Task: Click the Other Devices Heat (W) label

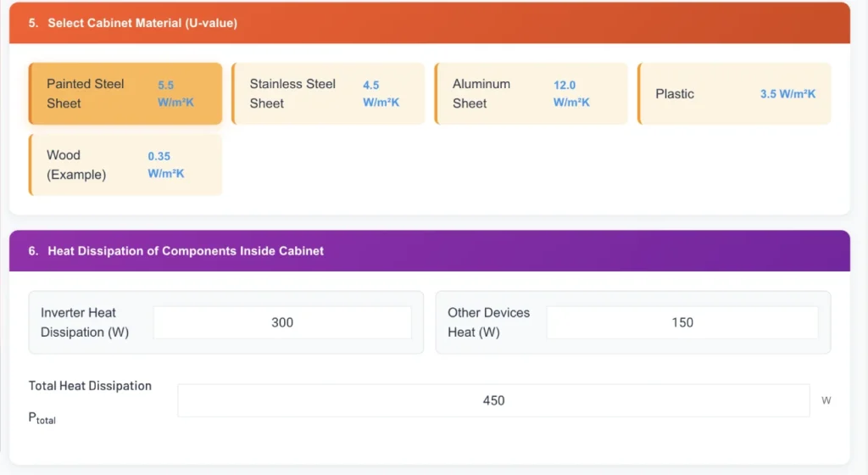Action: pos(488,322)
